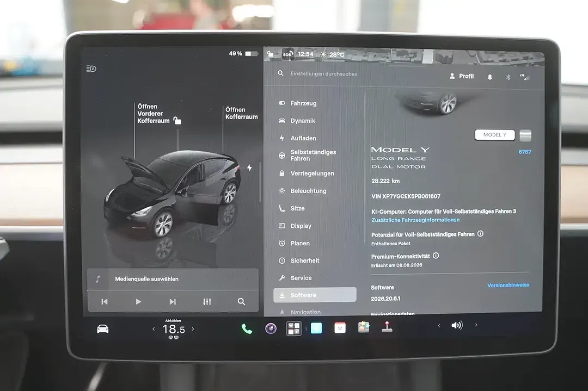Click the MODEL Y badge button
This screenshot has width=588, height=391.
tap(494, 135)
